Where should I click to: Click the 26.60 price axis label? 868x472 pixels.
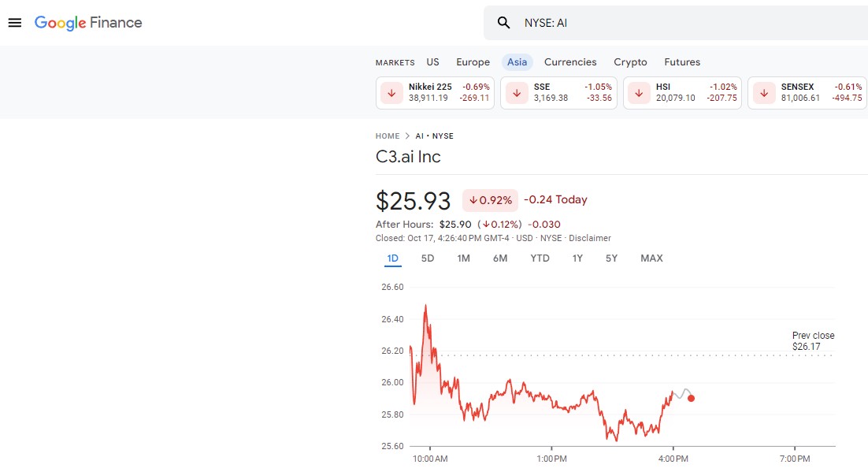click(x=392, y=287)
